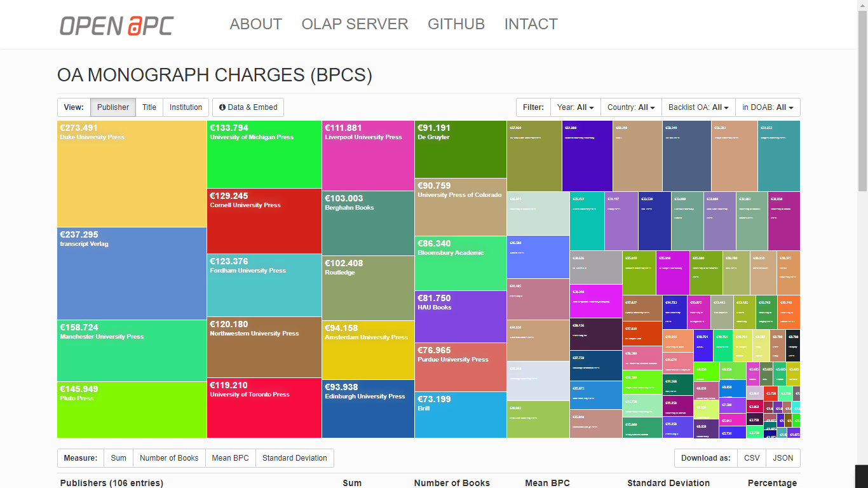Choose the Standard Deviation measure
Image resolution: width=868 pixels, height=488 pixels.
pyautogui.click(x=294, y=458)
